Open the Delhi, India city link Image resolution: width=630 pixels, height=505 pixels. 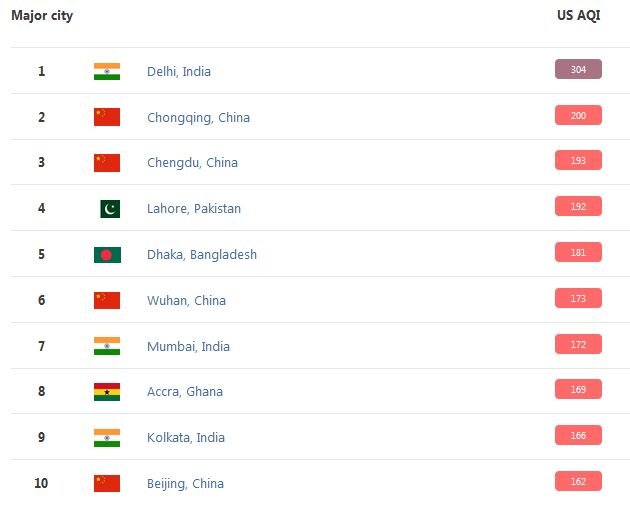[x=179, y=72]
